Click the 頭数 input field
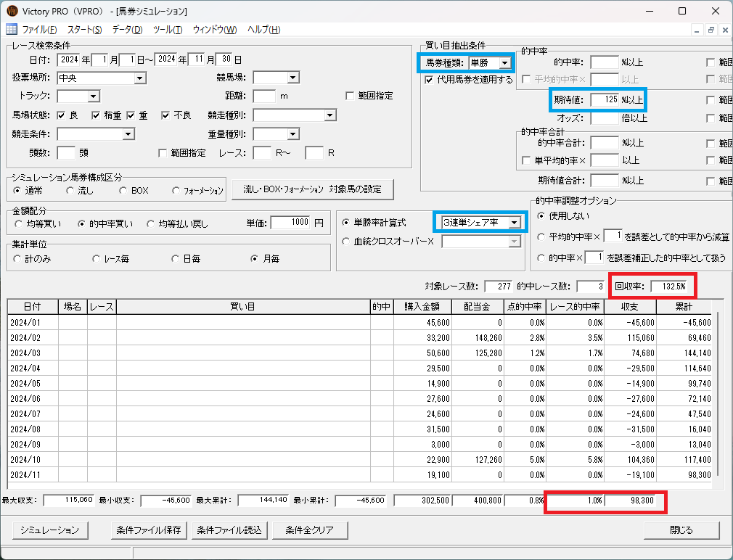Image resolution: width=733 pixels, height=560 pixels. (66, 153)
